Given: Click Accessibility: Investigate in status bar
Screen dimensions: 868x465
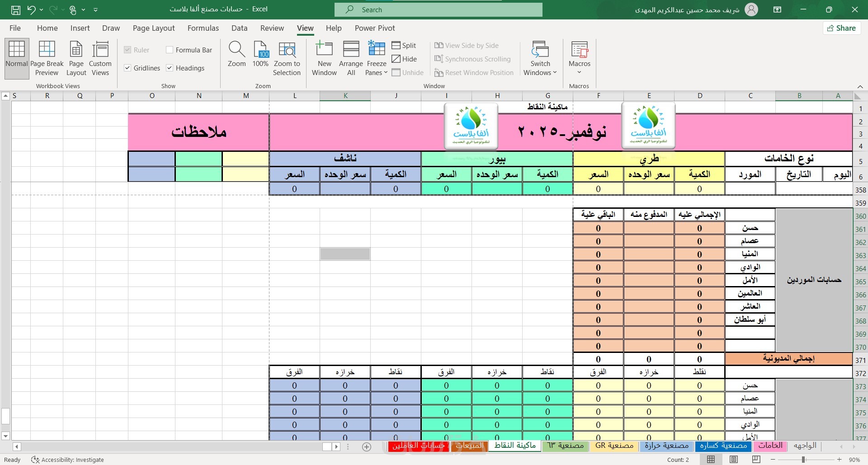Looking at the screenshot, I should click(68, 460).
